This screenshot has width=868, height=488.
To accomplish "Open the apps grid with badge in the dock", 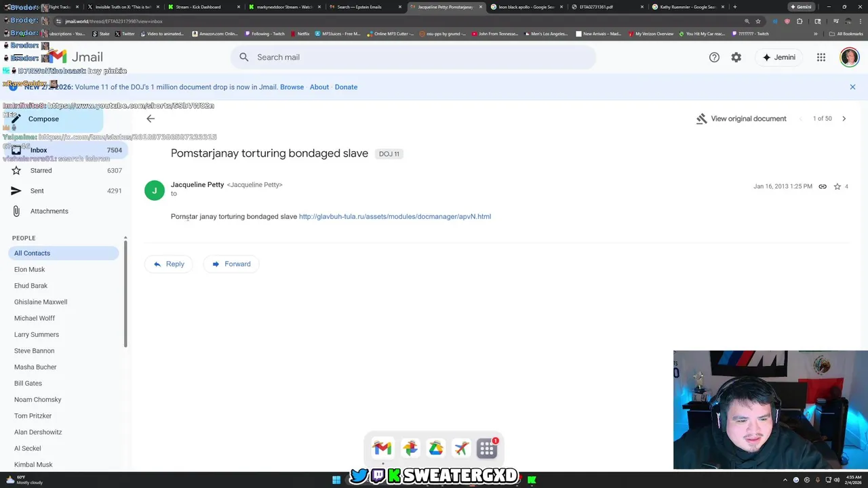I will (x=487, y=448).
